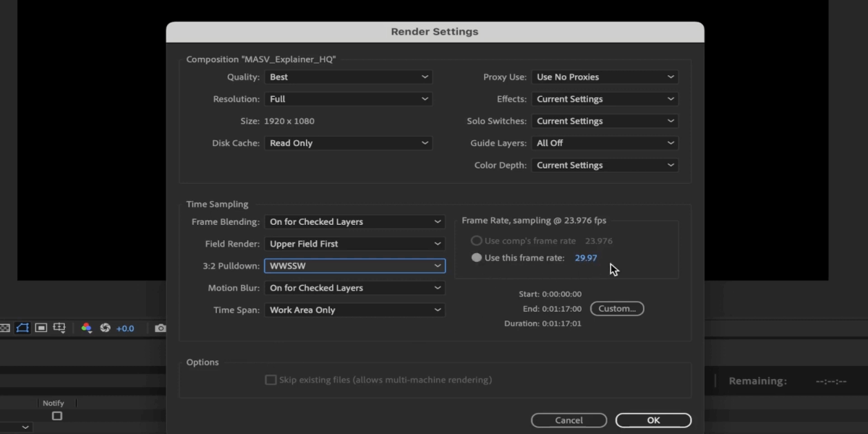This screenshot has width=868, height=434.
Task: Click the 29.97 frame rate value
Action: click(586, 258)
